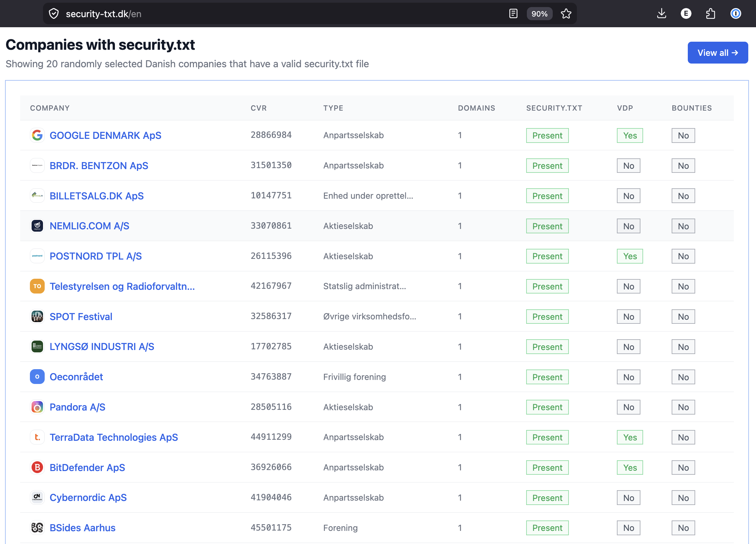The height and width of the screenshot is (544, 756).
Task: Click the Billetsalg.dk logo icon
Action: [x=37, y=196]
